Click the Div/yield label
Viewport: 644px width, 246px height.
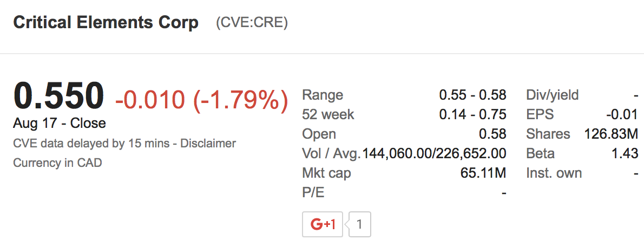(x=553, y=95)
